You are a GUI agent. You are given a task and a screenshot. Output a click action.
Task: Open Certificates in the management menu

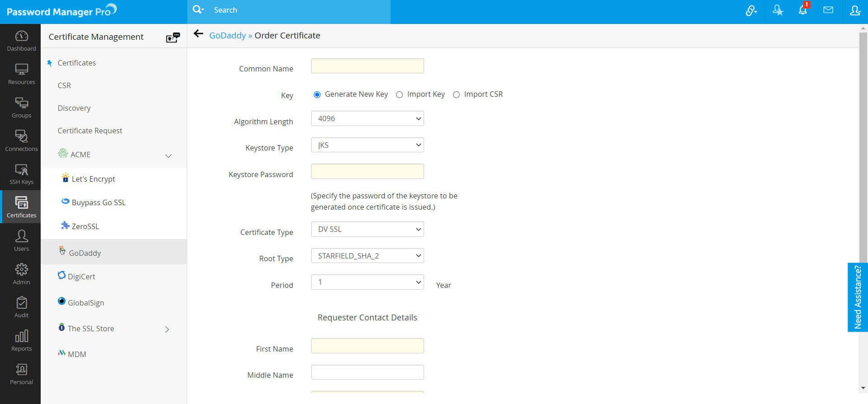click(76, 63)
